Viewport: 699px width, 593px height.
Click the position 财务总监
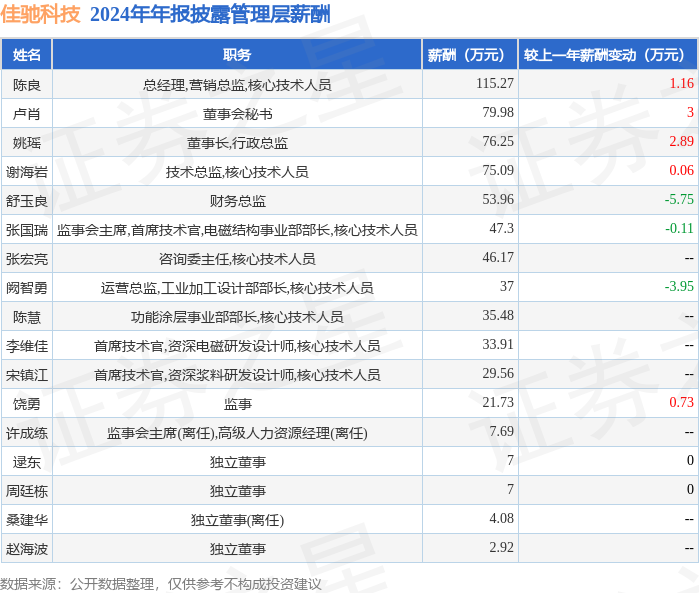237,201
